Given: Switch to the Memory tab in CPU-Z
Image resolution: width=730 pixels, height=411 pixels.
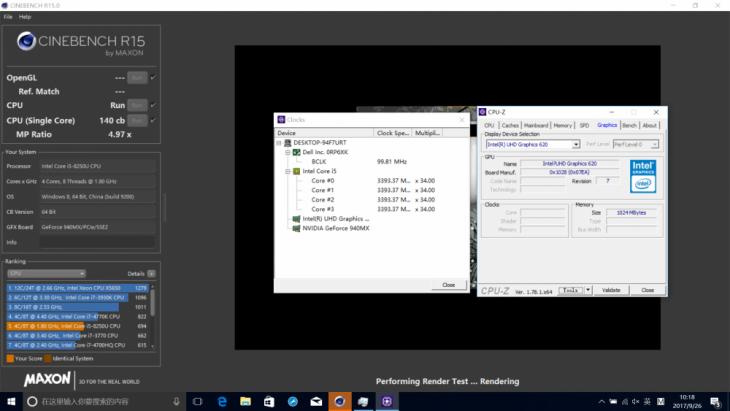Looking at the screenshot, I should 562,126.
